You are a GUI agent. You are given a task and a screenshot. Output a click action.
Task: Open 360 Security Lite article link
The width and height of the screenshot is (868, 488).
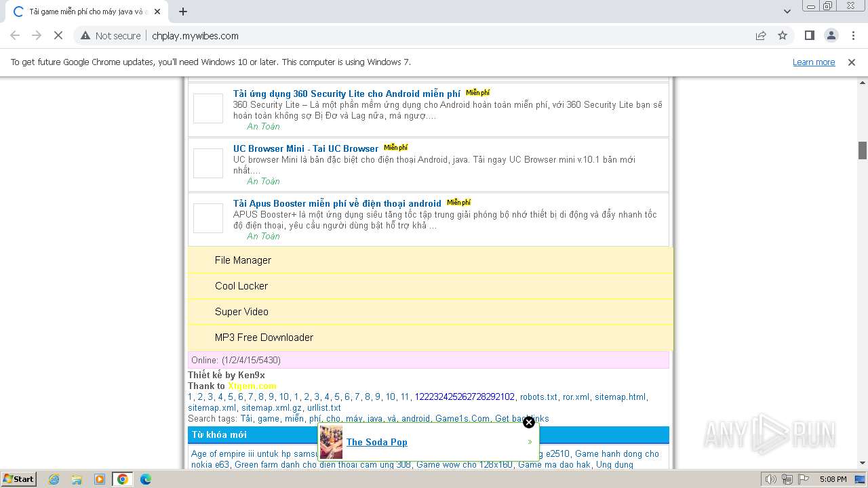click(x=347, y=94)
